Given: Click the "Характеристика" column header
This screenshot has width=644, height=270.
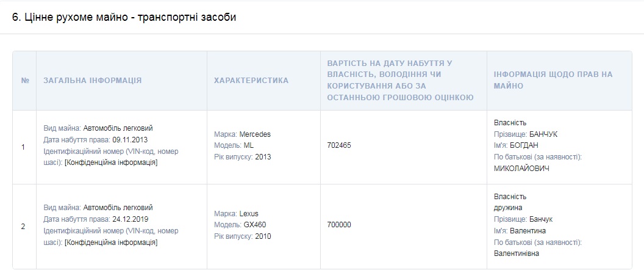Looking at the screenshot, I should 251,80.
